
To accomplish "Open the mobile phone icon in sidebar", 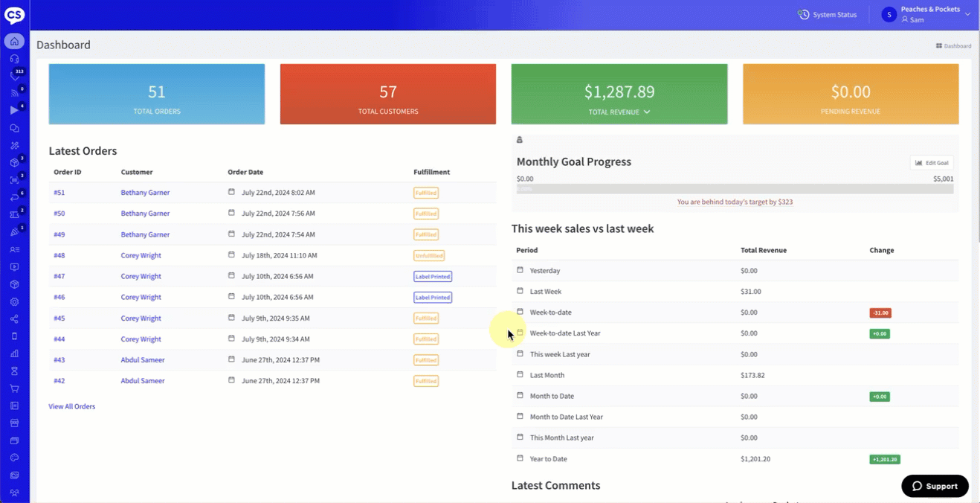I will 14,336.
